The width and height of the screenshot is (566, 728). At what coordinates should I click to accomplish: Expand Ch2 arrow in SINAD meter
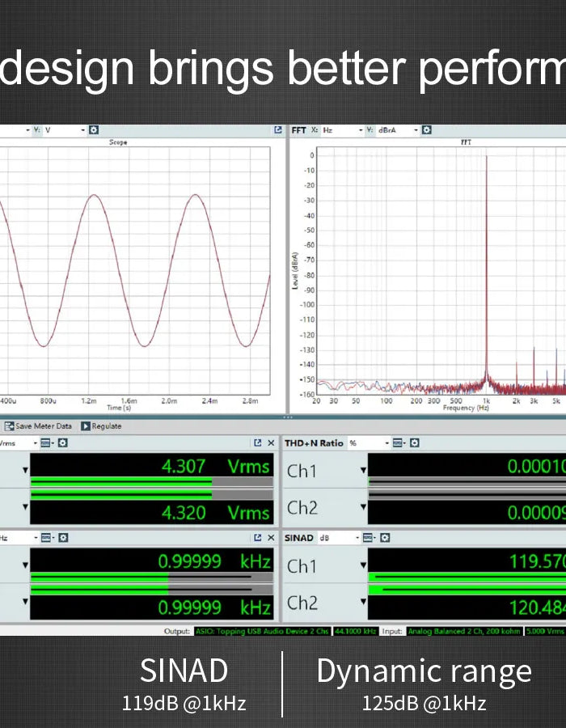click(363, 603)
